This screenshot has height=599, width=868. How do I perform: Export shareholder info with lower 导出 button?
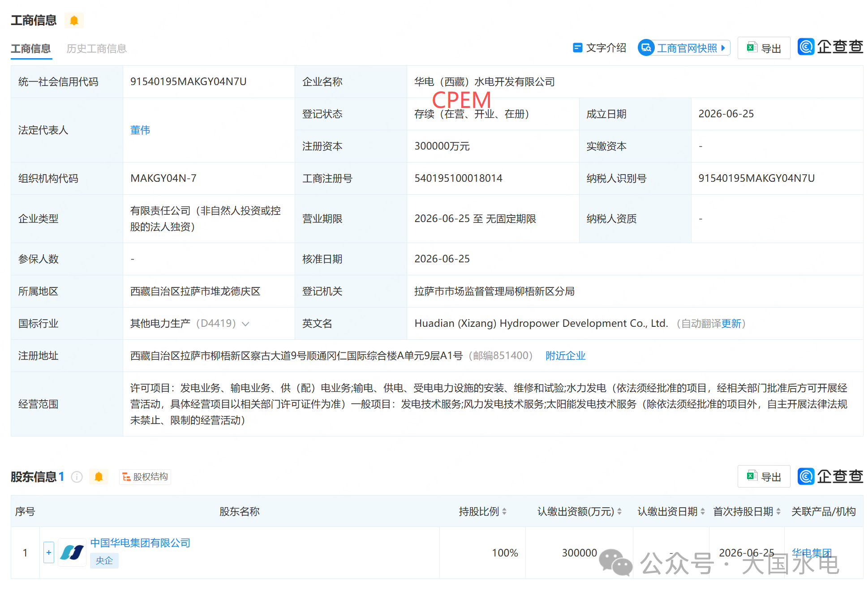click(764, 477)
